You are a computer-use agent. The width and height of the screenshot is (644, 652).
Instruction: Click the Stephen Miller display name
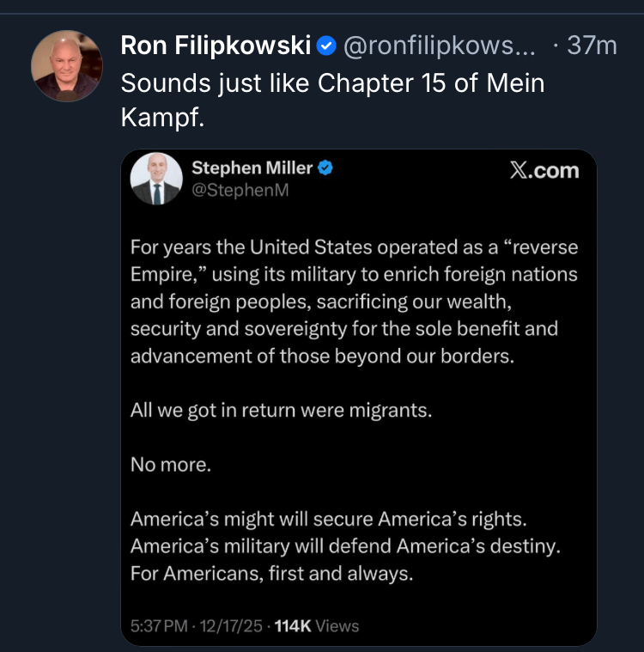(252, 168)
